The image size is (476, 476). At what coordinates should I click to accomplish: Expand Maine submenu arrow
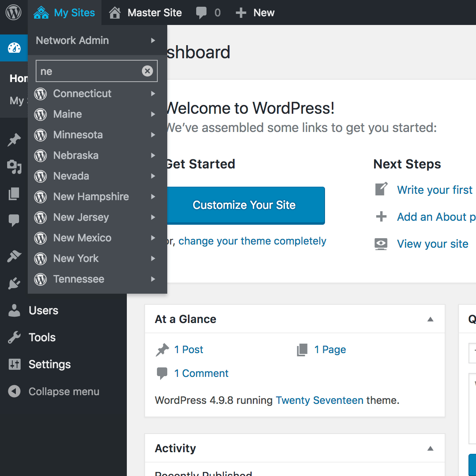[x=153, y=114]
